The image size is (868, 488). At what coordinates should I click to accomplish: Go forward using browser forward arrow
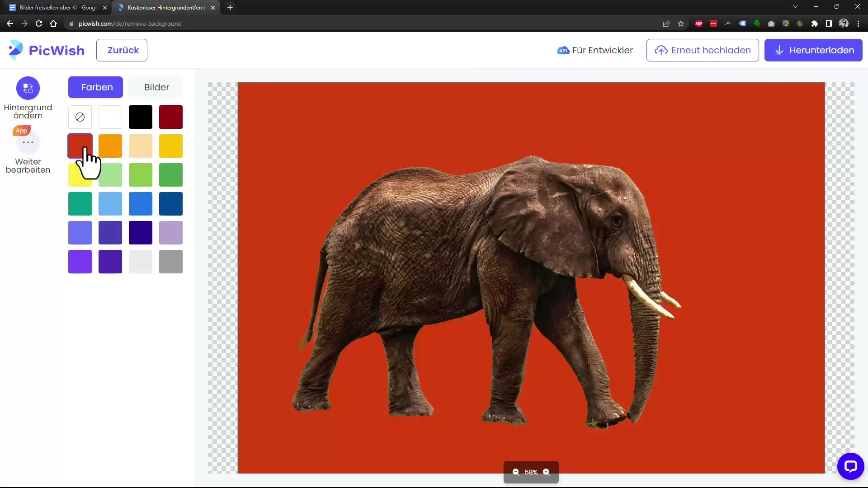(x=24, y=23)
